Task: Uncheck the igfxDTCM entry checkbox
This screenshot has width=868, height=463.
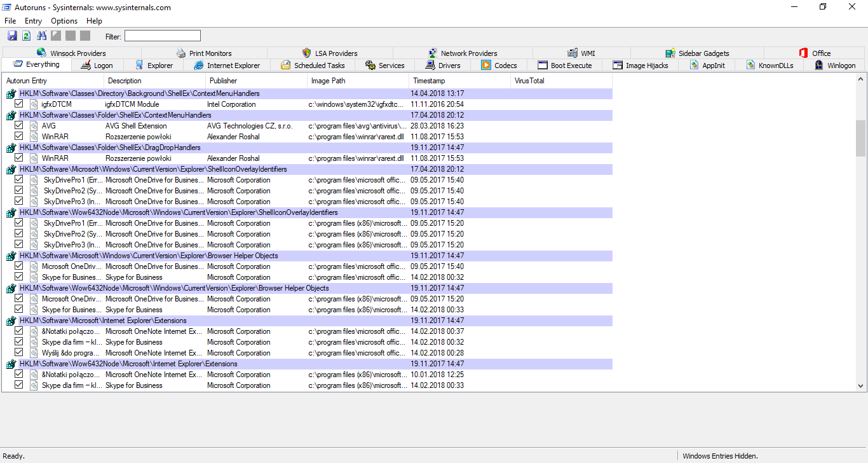Action: pyautogui.click(x=18, y=104)
